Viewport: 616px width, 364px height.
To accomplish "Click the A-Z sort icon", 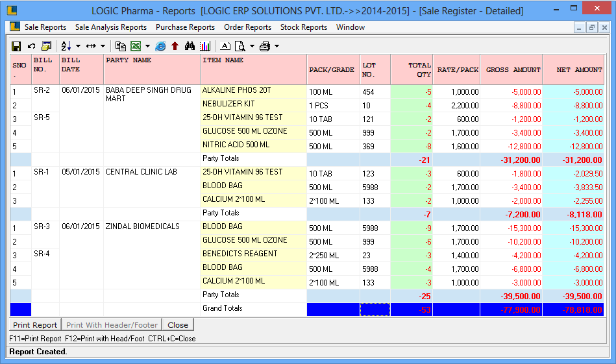I will click(66, 46).
